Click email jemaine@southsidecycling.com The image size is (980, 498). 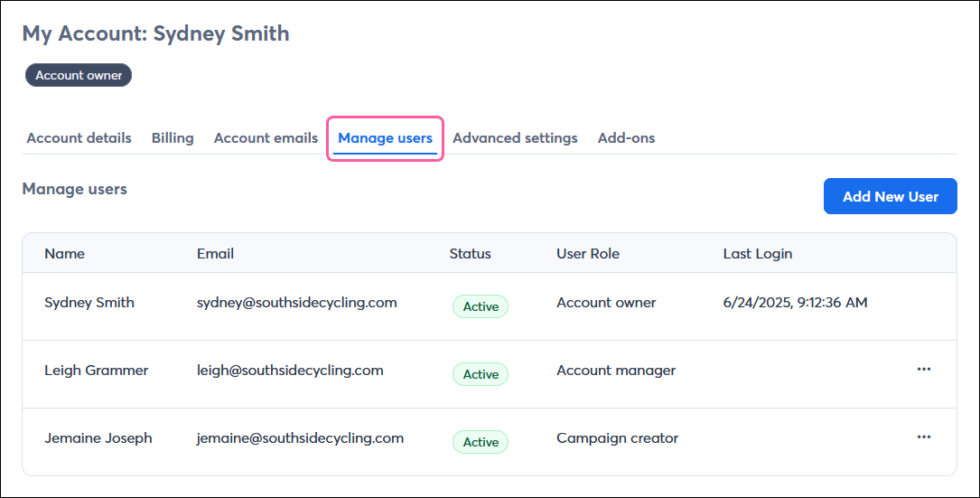(x=300, y=438)
